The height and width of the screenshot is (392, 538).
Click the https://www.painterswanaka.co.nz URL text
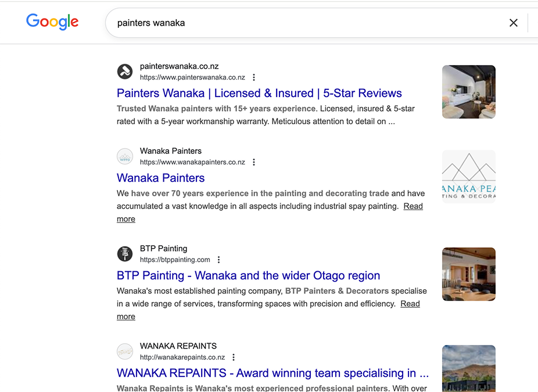pos(192,77)
